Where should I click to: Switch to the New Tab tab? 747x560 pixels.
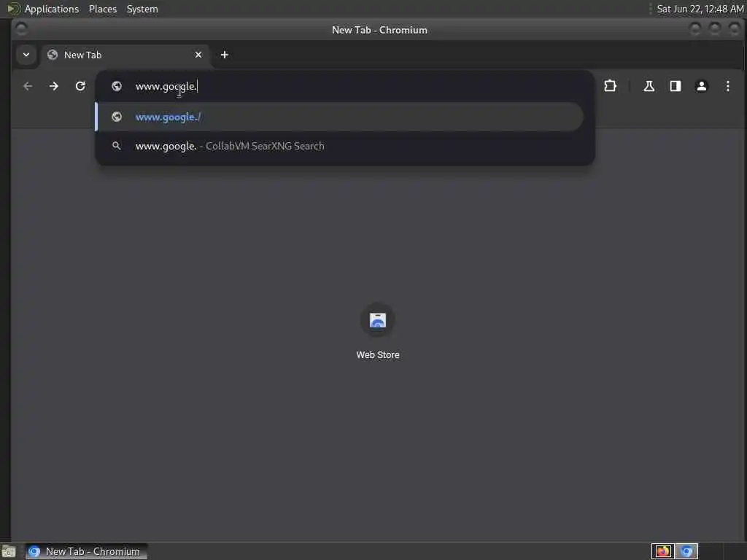[x=125, y=55]
